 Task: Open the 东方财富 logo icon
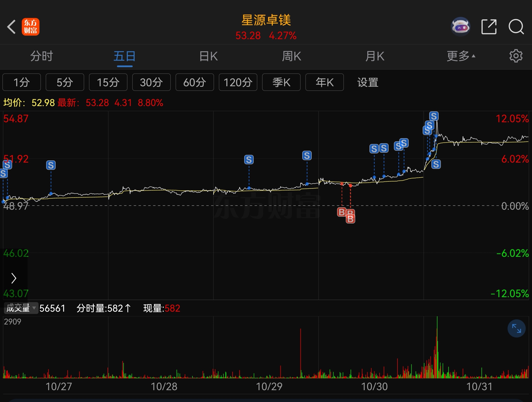pos(30,27)
